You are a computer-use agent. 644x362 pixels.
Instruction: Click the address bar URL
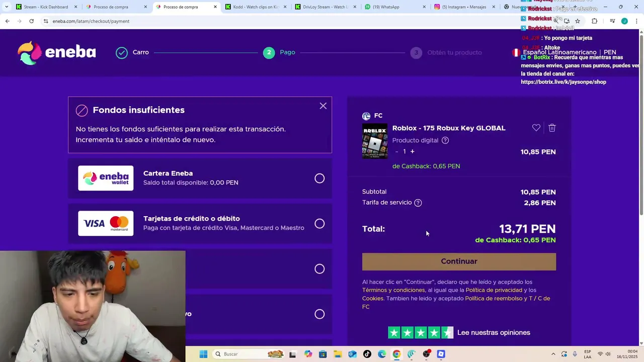[x=91, y=21]
